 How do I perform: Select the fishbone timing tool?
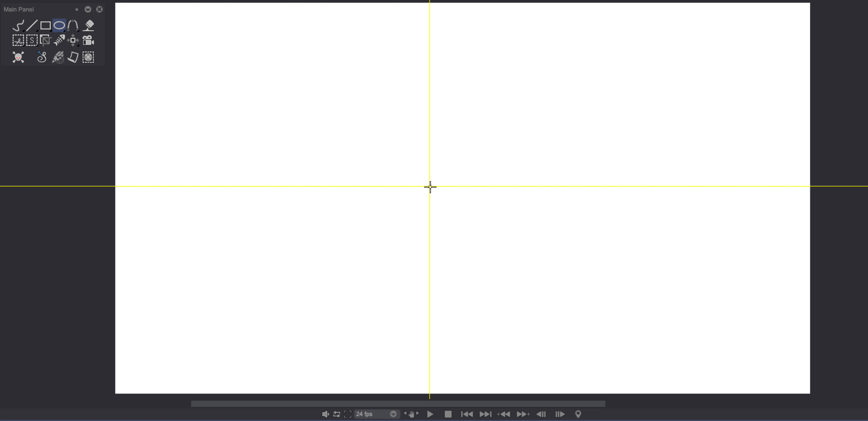(x=59, y=40)
